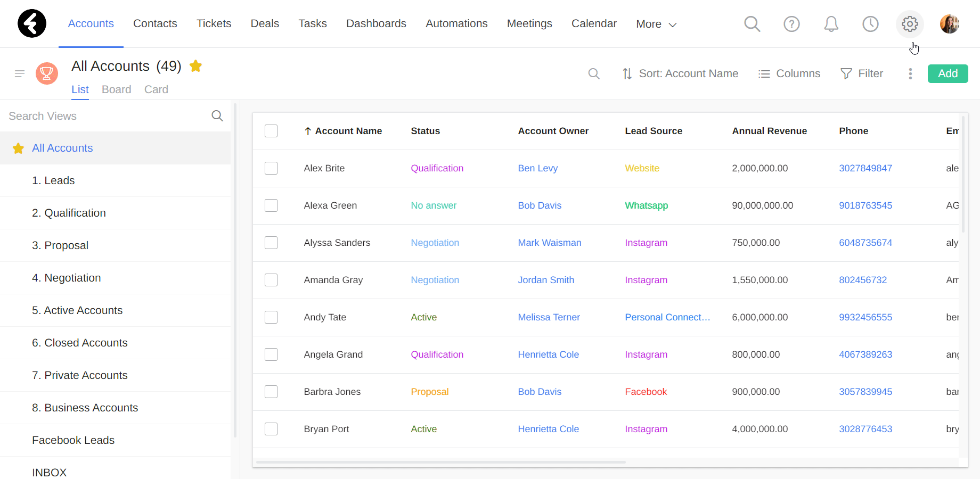
Task: Click vertical scrollbar of accounts table
Action: (x=963, y=175)
